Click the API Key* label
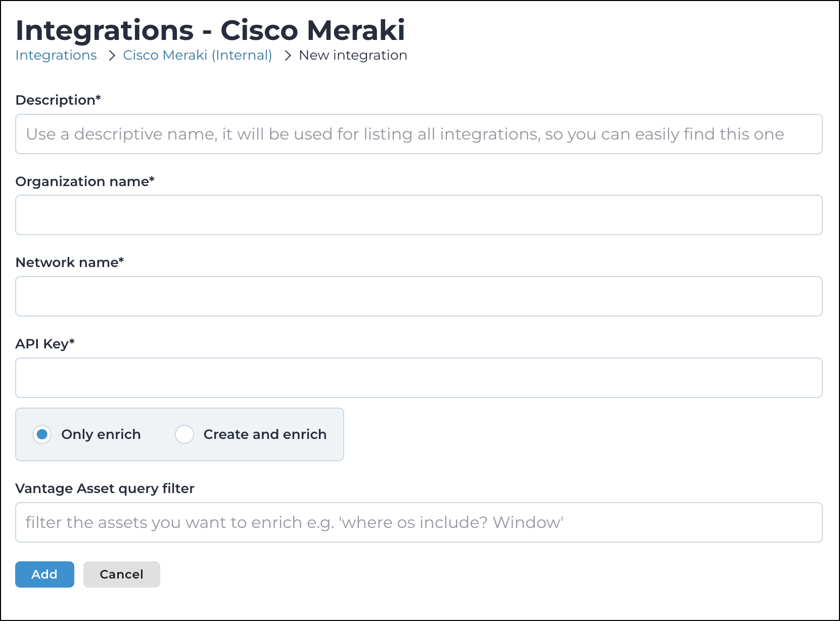 [x=45, y=344]
